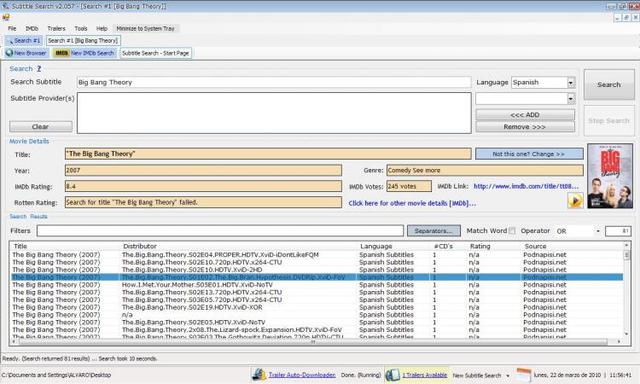Open the subtitle provider dropdown list
The width and height of the screenshot is (640, 384).
click(571, 98)
